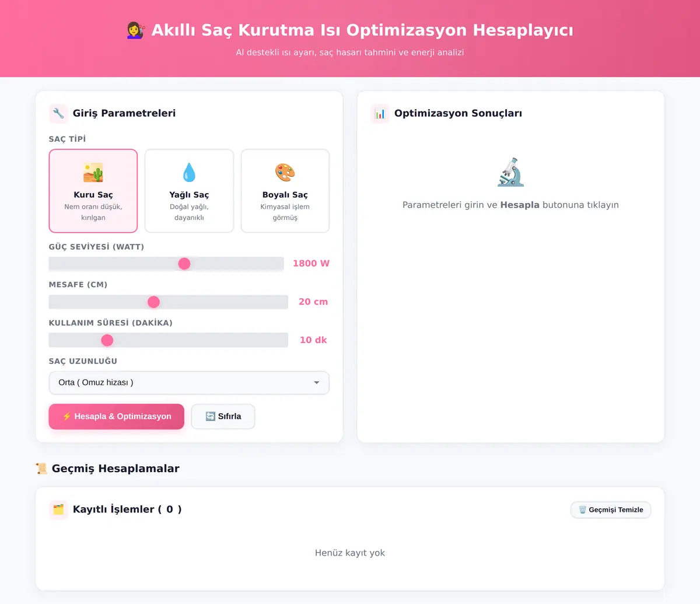700x604 pixels.
Task: Click the scroll icon beside Geçmiş Hesaplamalar
Action: click(x=41, y=469)
